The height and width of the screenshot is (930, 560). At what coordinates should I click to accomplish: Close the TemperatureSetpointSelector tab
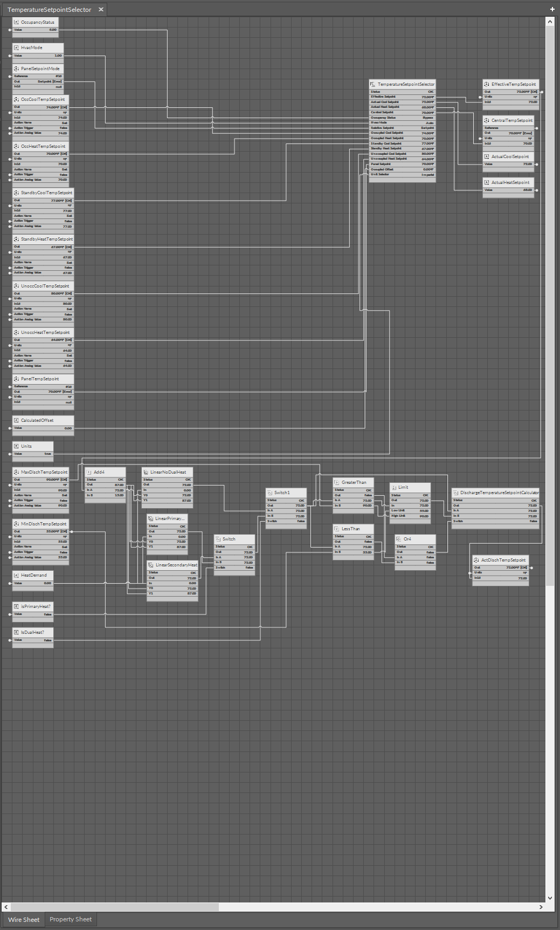101,10
